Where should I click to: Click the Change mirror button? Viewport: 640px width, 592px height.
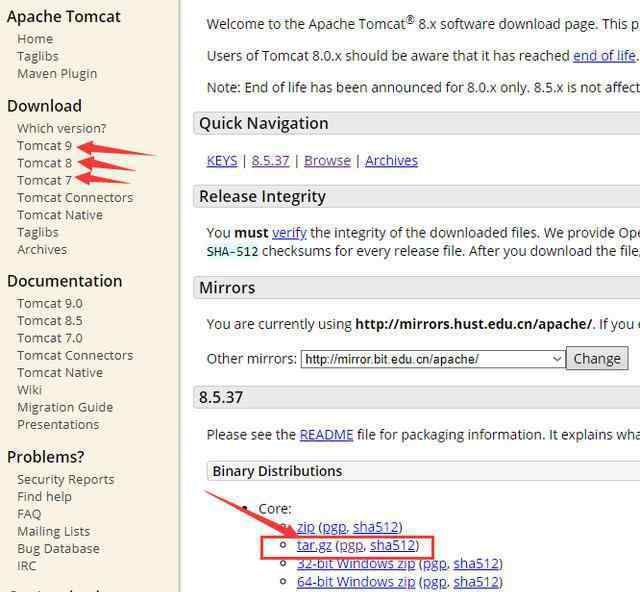597,358
